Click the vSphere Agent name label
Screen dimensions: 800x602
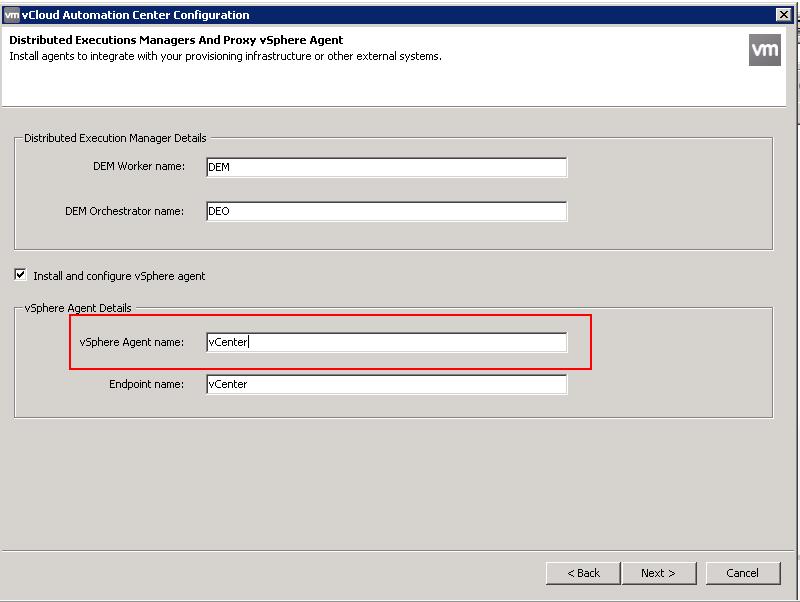pos(132,342)
